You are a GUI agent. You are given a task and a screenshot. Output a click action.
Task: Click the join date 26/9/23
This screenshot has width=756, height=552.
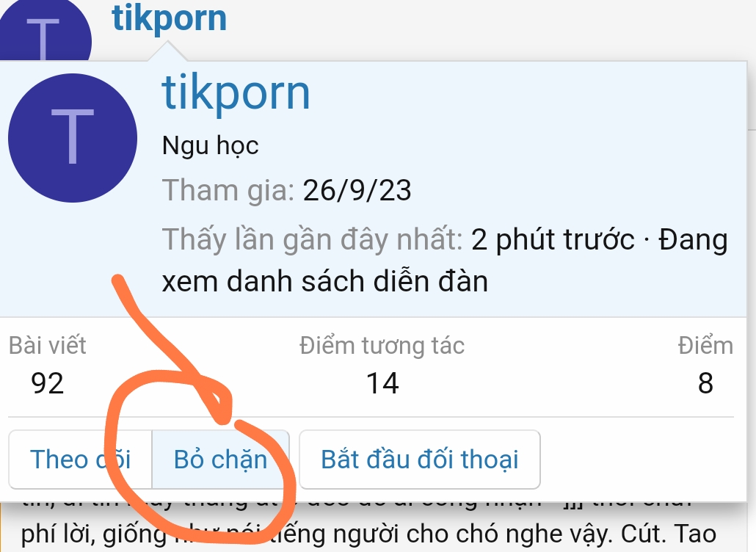click(357, 190)
